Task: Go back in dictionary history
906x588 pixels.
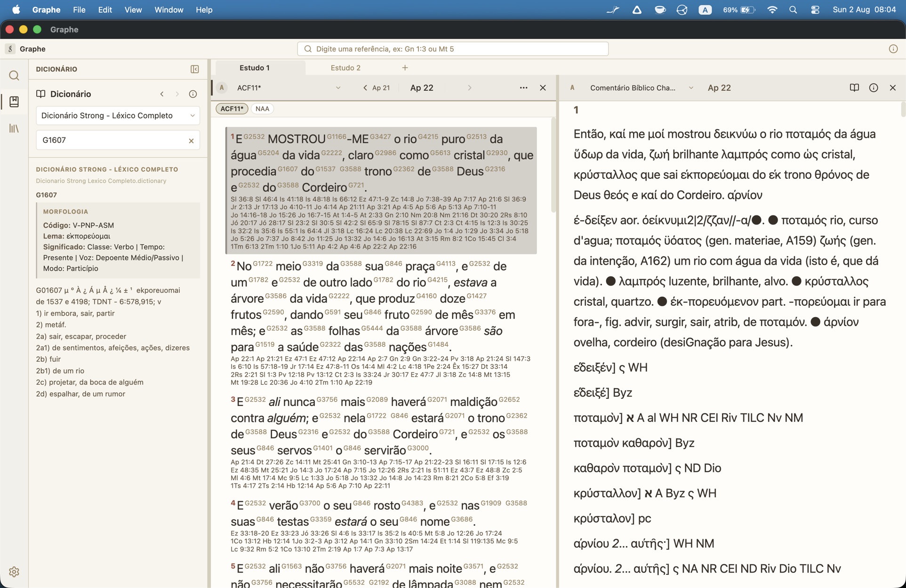Action: pos(162,94)
